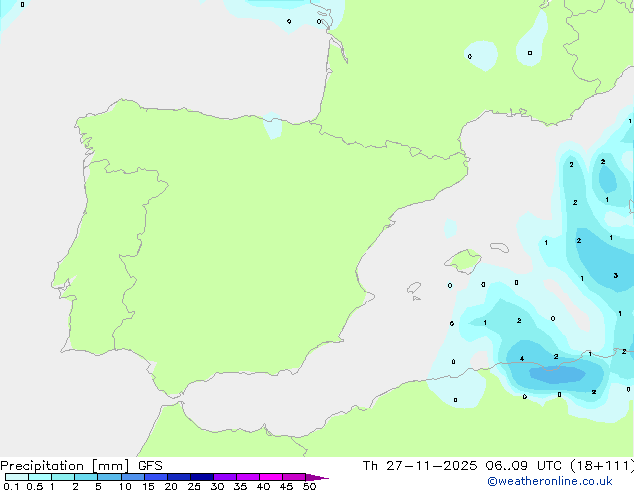Click the 'Precipitation [mm] GFS' title text
The image size is (634, 490).
click(81, 466)
